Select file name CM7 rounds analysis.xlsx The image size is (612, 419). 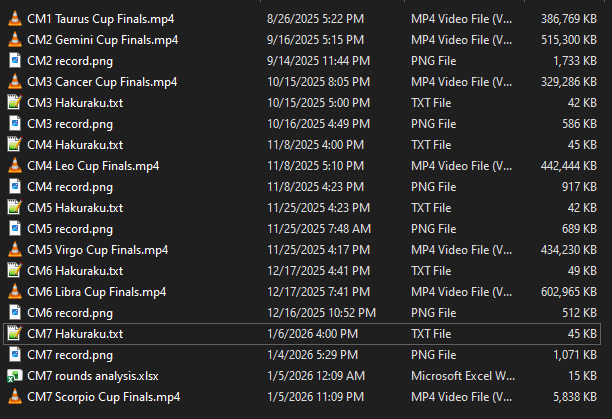[93, 376]
